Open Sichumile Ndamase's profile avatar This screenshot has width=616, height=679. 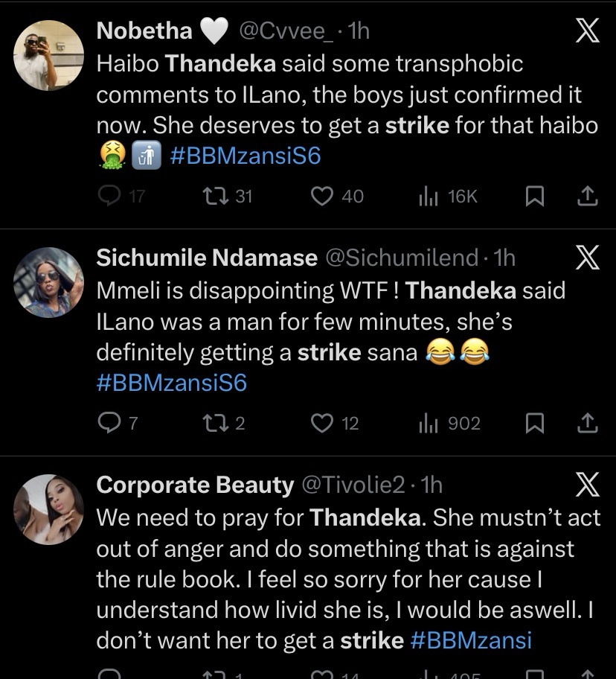(x=49, y=281)
